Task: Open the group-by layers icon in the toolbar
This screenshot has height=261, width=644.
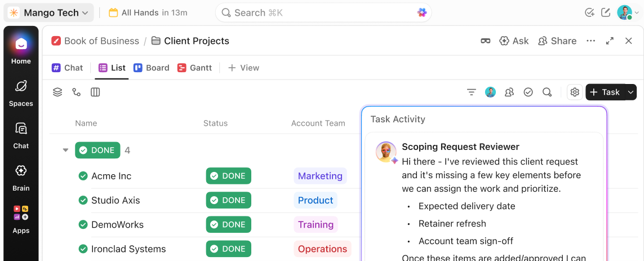Action: click(57, 92)
